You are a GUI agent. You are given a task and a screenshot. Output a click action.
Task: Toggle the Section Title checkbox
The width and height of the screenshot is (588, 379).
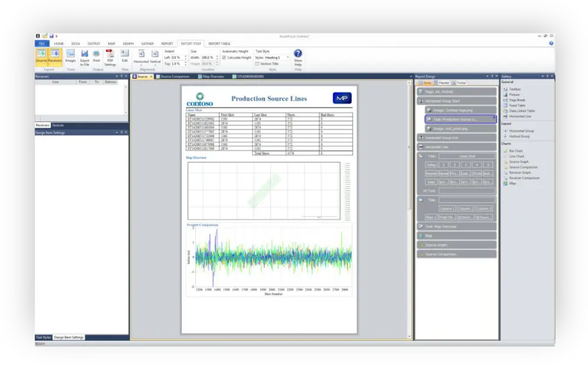pyautogui.click(x=258, y=64)
